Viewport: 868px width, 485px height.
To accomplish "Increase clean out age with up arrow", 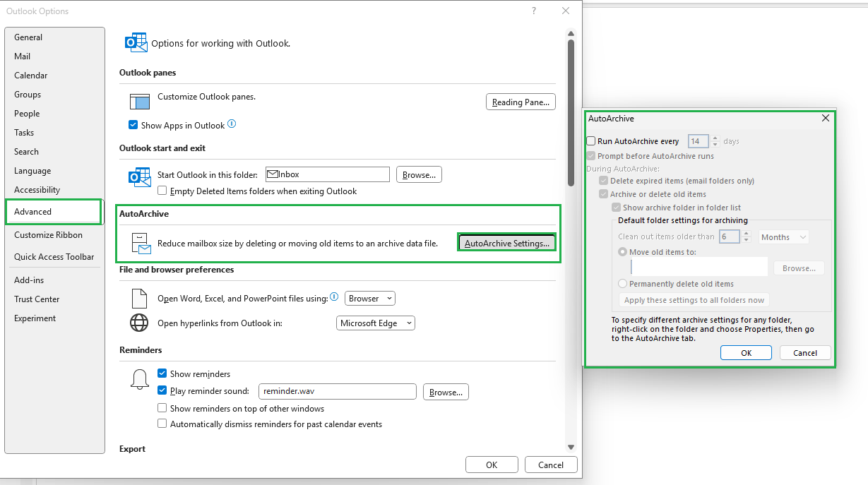I will [x=747, y=234].
